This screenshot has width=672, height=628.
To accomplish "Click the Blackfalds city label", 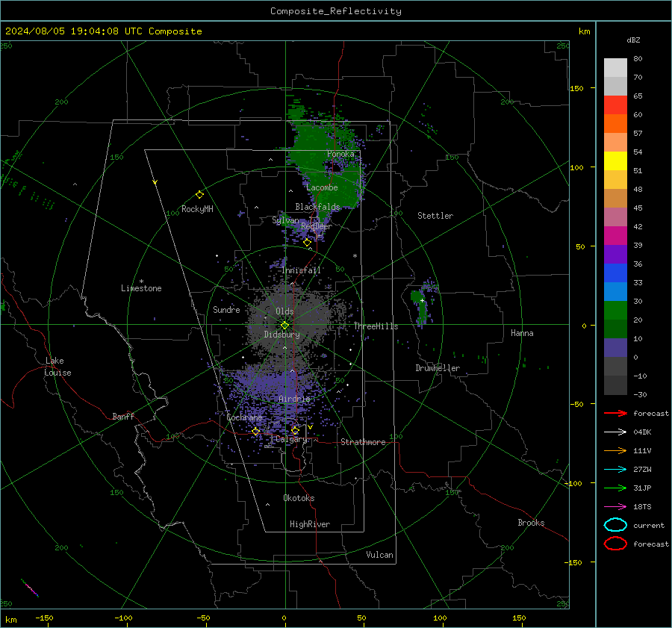I will pos(317,207).
